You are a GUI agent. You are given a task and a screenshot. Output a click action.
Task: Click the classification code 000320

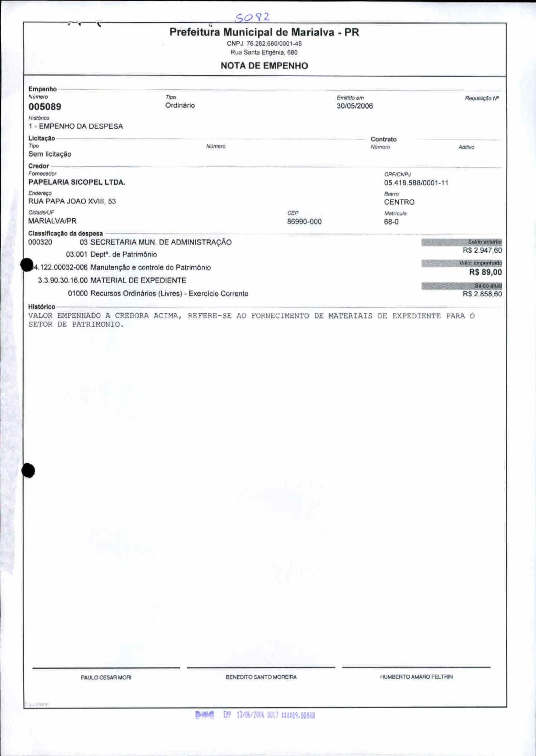pyautogui.click(x=40, y=242)
